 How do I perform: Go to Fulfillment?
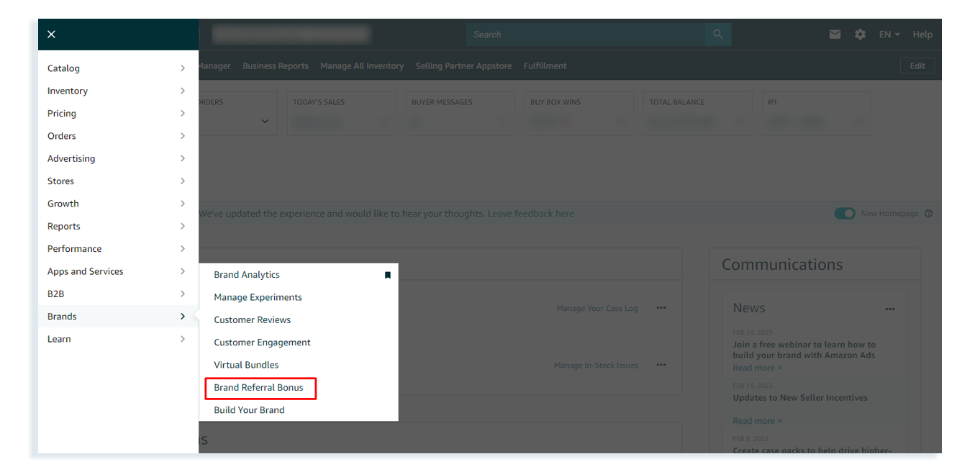545,65
